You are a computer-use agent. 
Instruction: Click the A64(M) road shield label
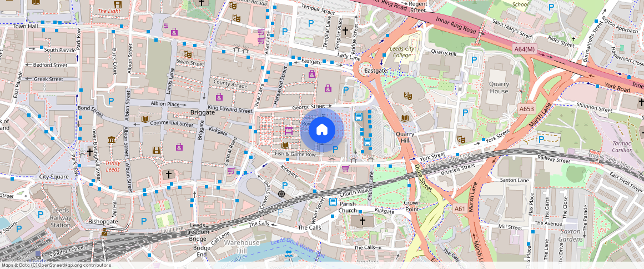pyautogui.click(x=524, y=49)
